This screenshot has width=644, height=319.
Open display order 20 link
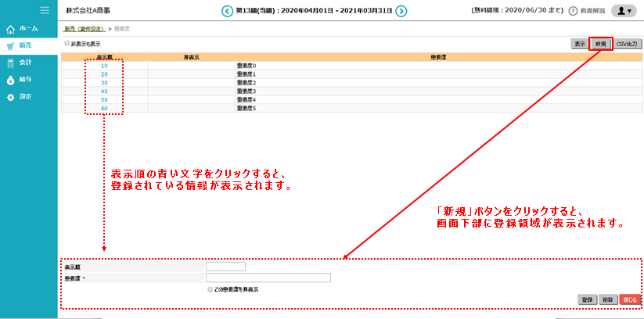point(104,74)
